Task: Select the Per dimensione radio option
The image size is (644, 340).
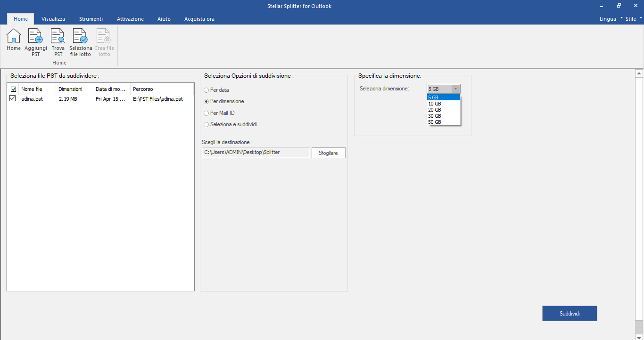Action: [224, 101]
